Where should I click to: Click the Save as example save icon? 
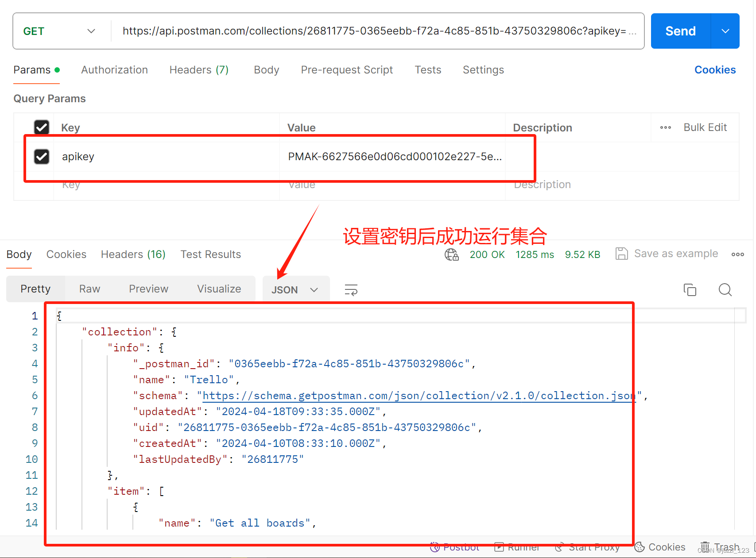(621, 254)
